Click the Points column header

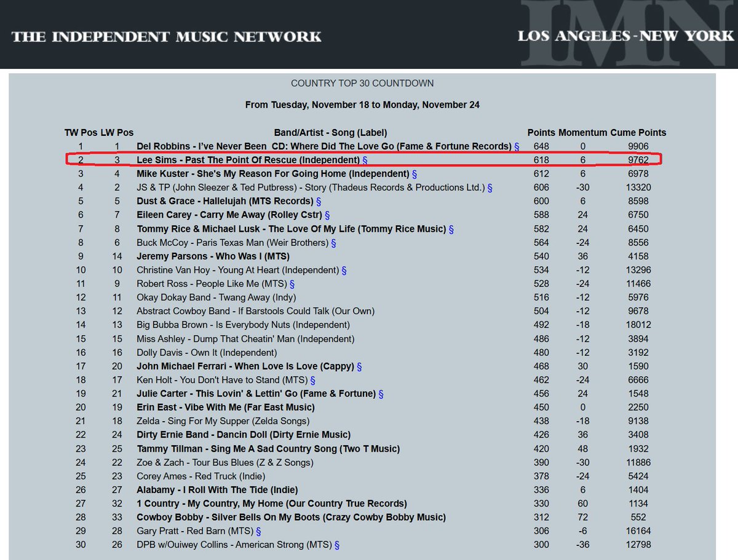tap(541, 132)
